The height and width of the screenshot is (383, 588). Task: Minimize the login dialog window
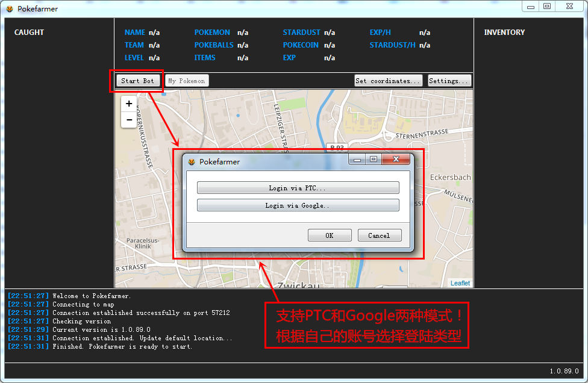[357, 159]
